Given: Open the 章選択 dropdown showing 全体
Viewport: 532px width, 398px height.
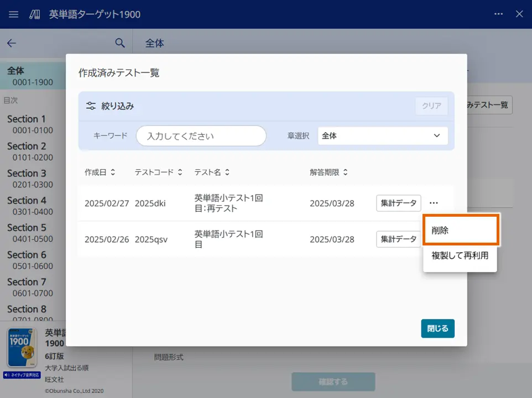Looking at the screenshot, I should (x=382, y=135).
